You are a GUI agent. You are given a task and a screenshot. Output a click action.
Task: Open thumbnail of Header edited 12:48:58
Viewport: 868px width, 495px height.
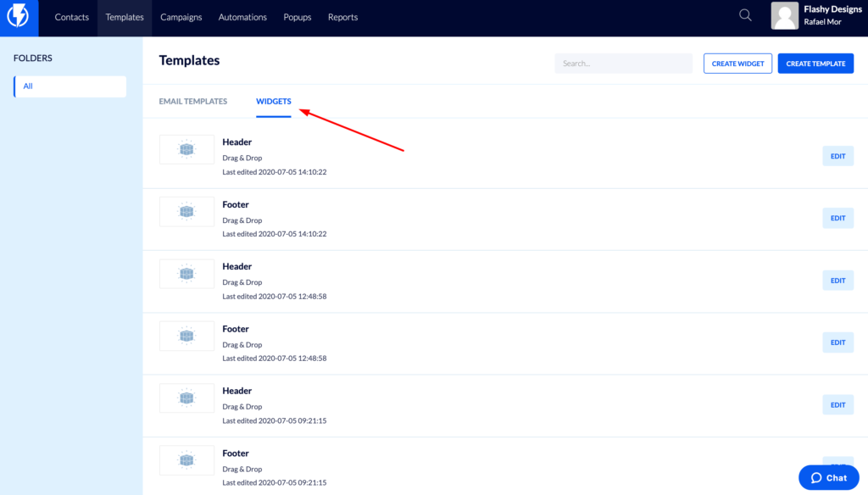tap(186, 274)
